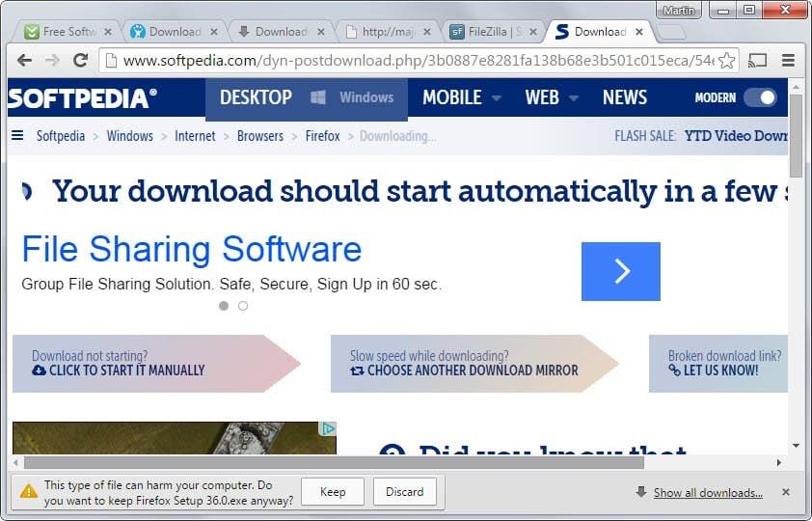Viewport: 812px width, 521px height.
Task: Open the Chrome hamburger menu
Action: click(788, 61)
